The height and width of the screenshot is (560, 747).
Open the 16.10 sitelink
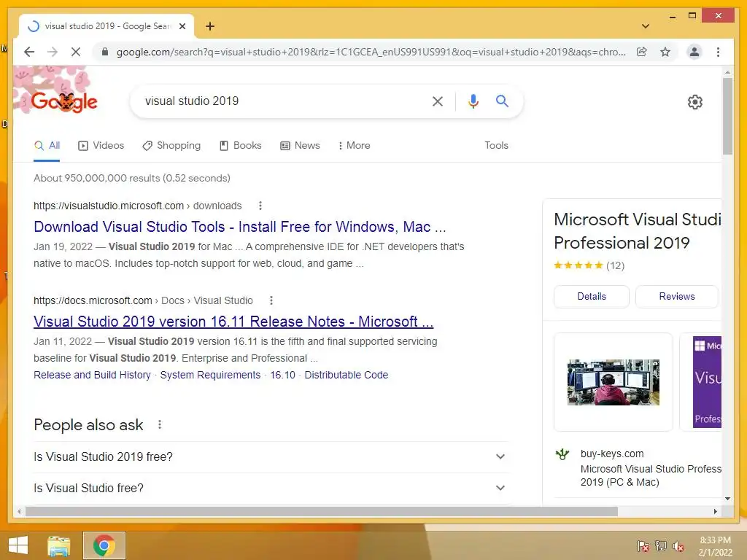[282, 376]
